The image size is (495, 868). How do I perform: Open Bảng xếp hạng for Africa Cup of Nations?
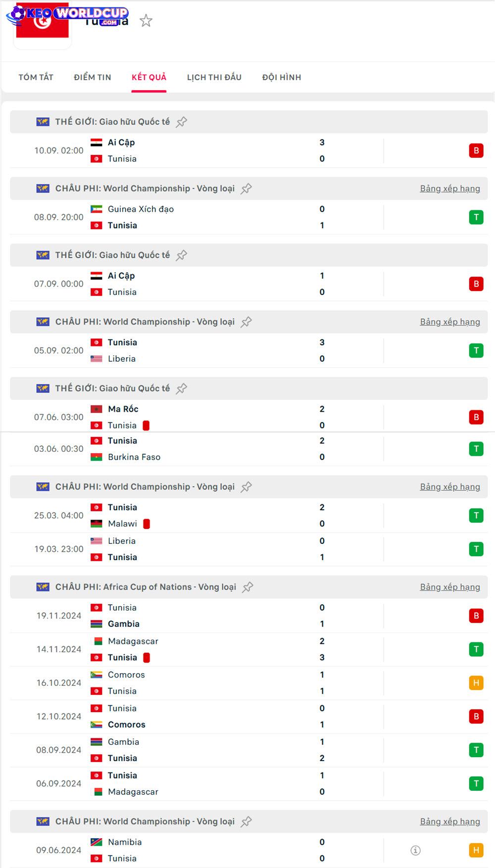coord(450,587)
